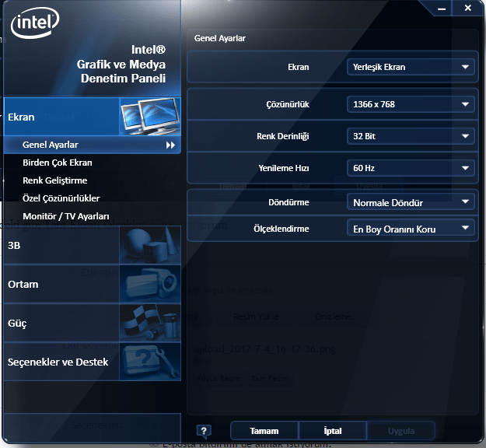Viewport: 486px width, 448px height.
Task: Click the Tamam button
Action: (x=264, y=431)
